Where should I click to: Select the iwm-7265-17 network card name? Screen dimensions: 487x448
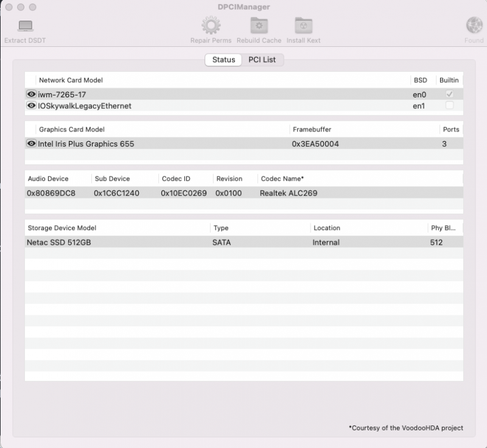point(61,94)
